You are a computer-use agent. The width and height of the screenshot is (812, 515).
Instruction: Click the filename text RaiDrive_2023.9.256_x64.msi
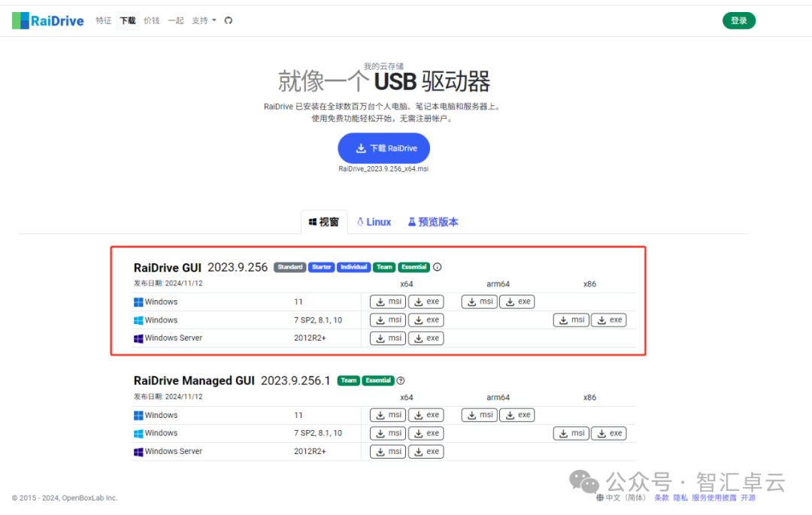[383, 168]
